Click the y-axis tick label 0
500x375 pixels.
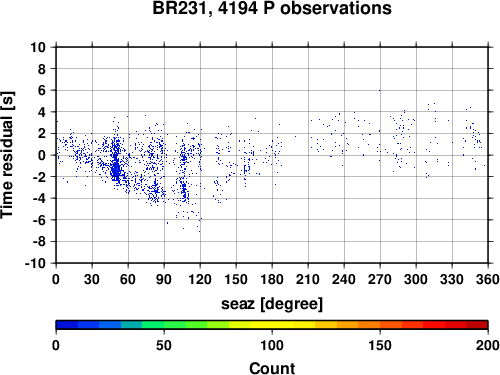pyautogui.click(x=42, y=155)
